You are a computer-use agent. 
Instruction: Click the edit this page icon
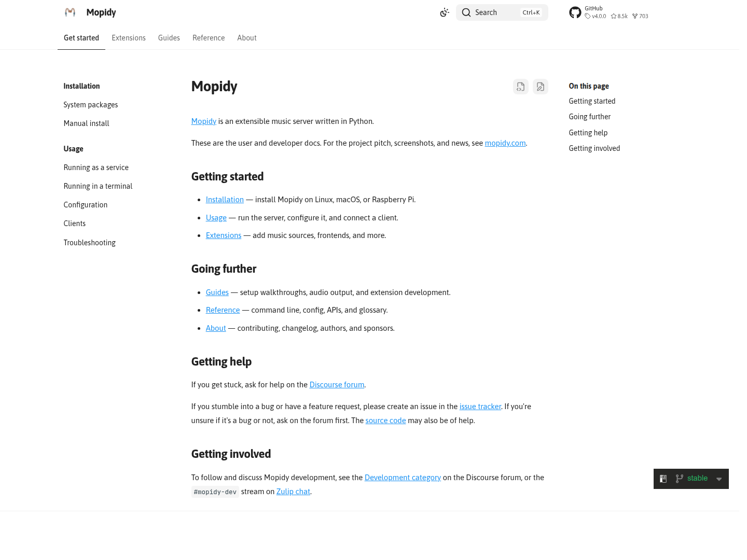click(541, 87)
